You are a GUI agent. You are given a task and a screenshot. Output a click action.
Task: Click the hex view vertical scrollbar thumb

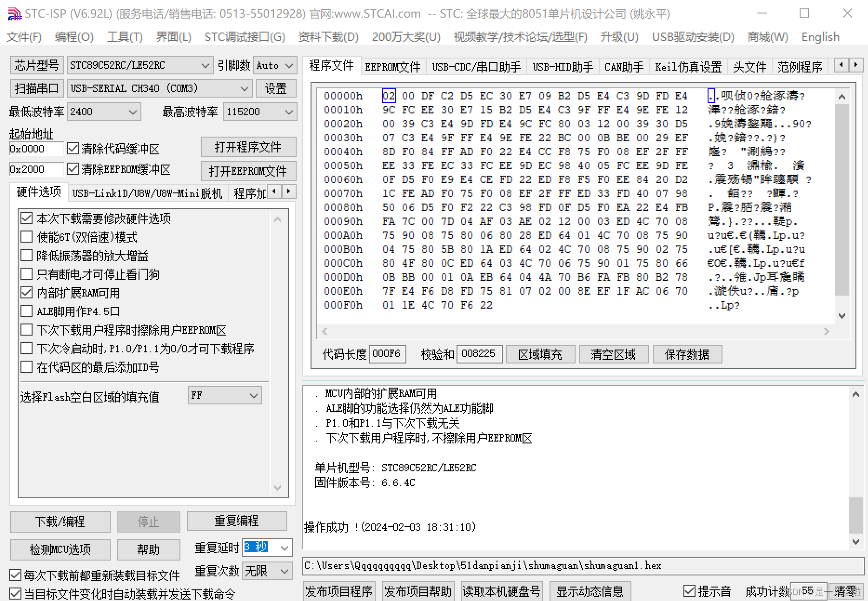(841, 200)
